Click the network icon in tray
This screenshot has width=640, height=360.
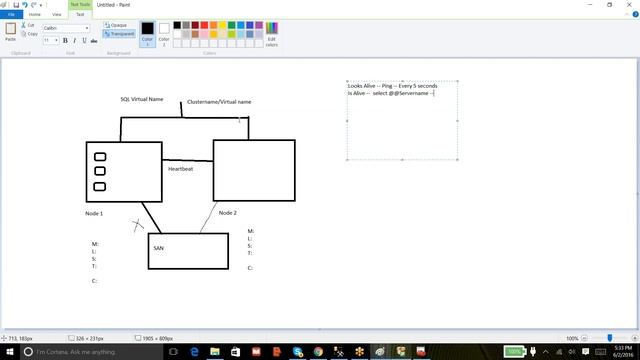click(559, 351)
